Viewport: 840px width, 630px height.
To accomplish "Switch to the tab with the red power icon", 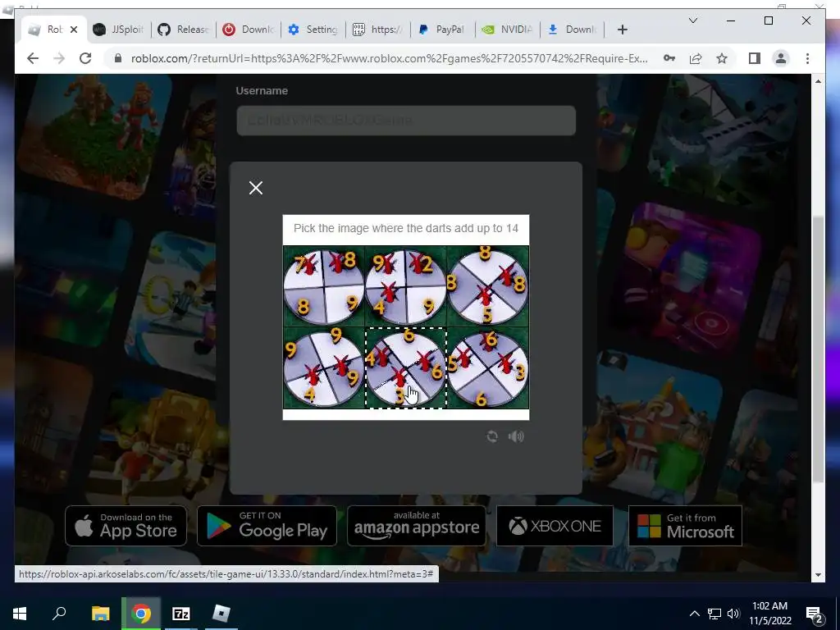I will [x=249, y=30].
